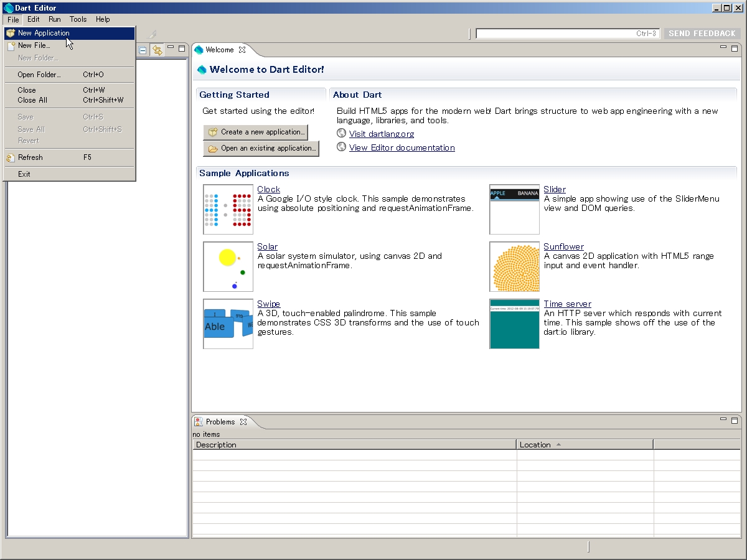Choose Refresh in the File menu
This screenshot has height=560, width=747.
(x=70, y=157)
